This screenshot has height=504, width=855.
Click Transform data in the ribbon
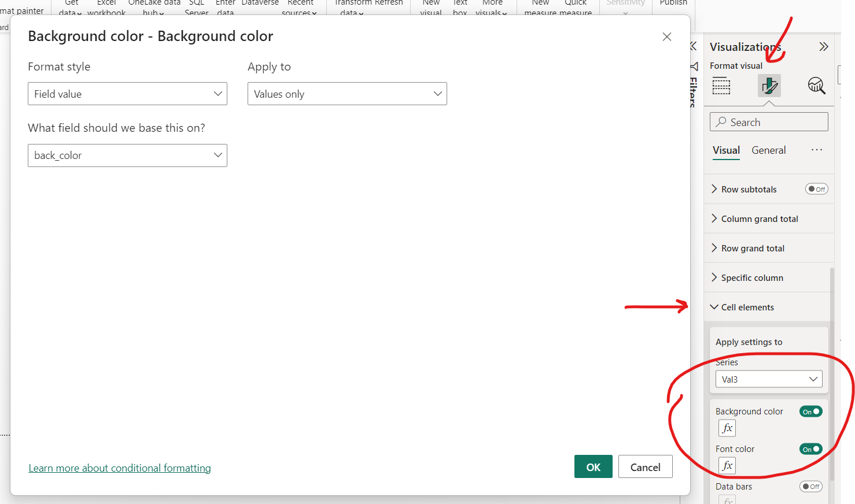coord(352,8)
